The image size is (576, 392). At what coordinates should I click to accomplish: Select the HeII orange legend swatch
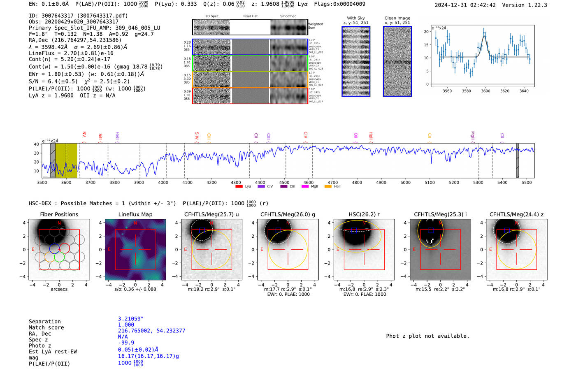328,187
